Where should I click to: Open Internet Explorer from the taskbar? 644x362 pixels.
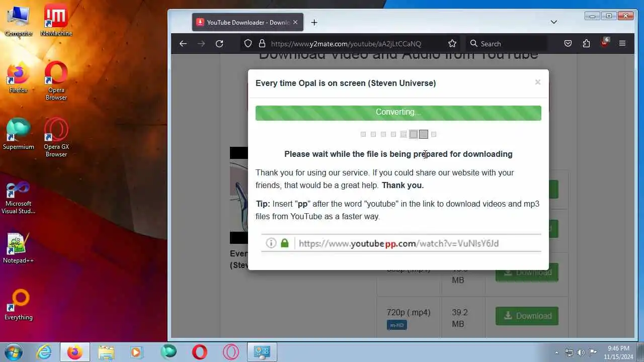44,352
